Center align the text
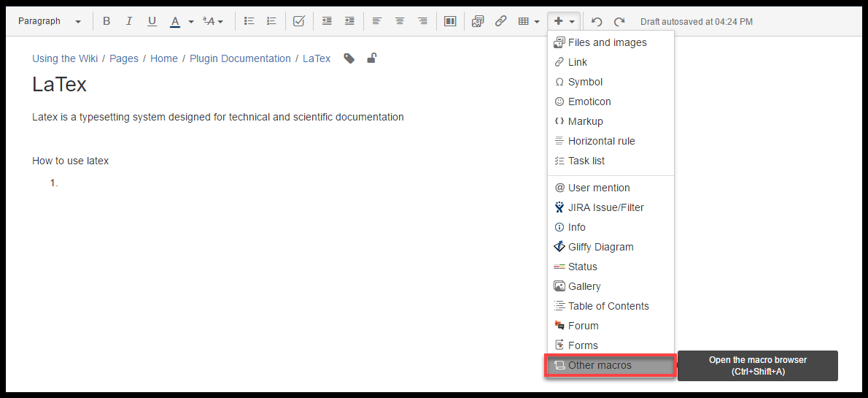The image size is (868, 398). pos(400,21)
